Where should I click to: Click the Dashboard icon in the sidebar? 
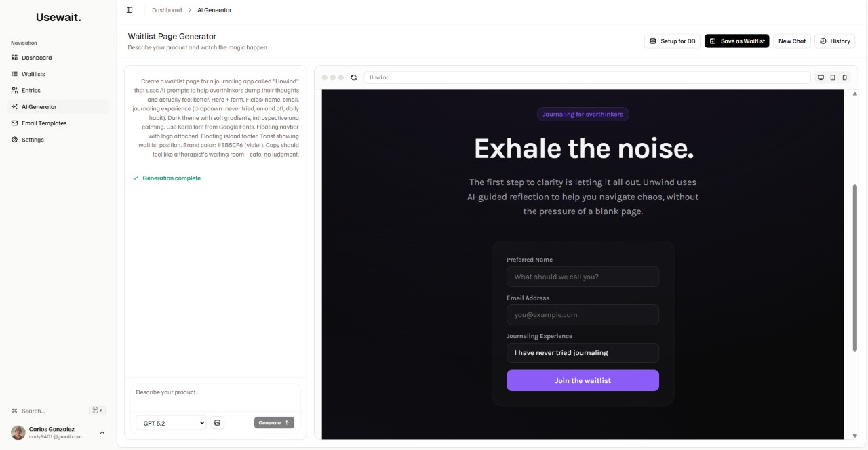[x=15, y=58]
